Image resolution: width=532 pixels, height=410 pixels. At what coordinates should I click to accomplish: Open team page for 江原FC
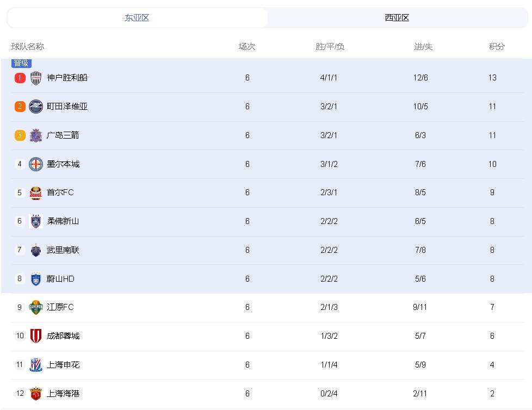pos(60,307)
